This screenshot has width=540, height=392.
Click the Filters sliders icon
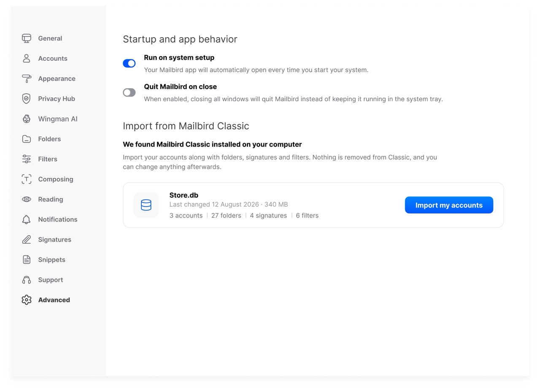(x=27, y=159)
